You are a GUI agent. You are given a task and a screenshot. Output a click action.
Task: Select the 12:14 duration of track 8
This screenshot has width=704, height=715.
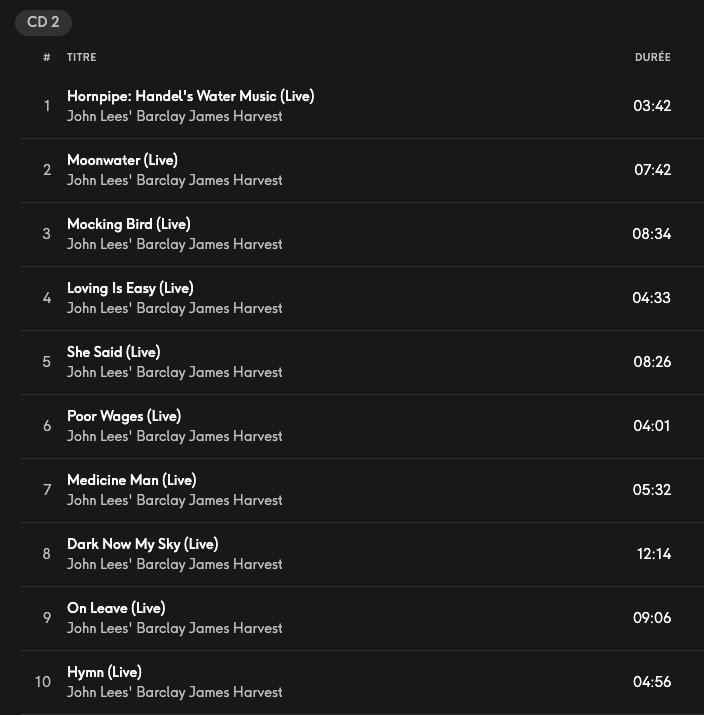[654, 554]
